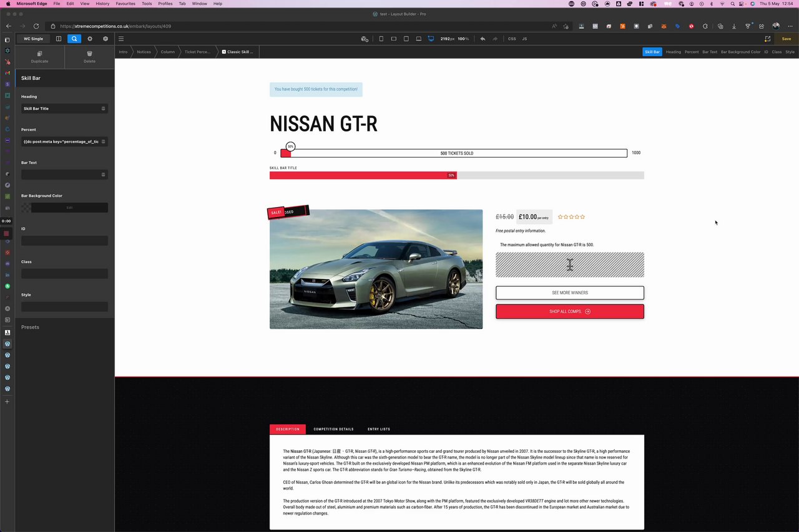The height and width of the screenshot is (532, 799).
Task: Toggle the panel layout columns icon
Action: 59,39
